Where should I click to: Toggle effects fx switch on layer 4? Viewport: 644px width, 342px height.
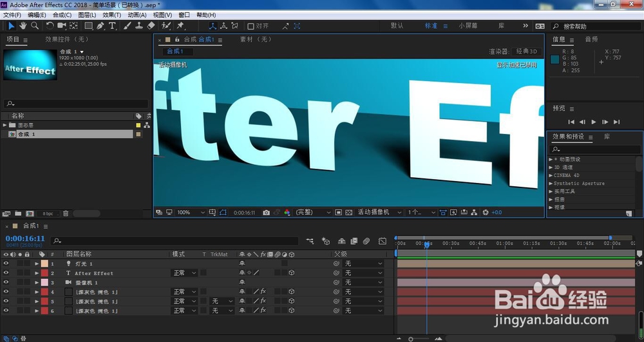click(x=263, y=292)
